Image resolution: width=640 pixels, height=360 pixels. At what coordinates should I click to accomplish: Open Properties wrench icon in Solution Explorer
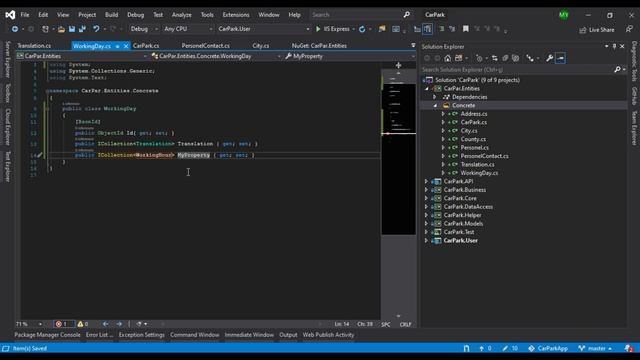(x=549, y=58)
